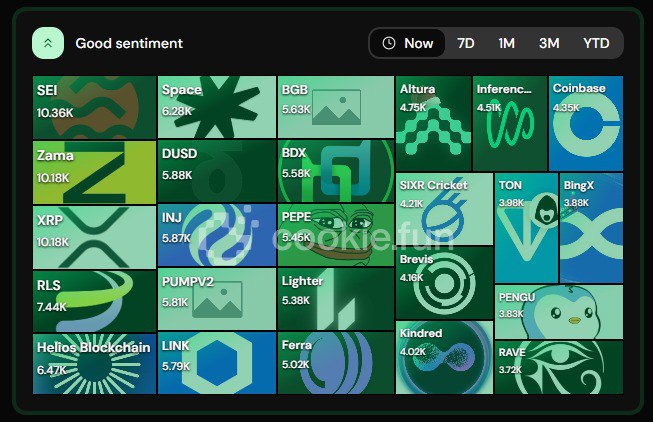Open the Kindred tile
This screenshot has height=422, width=653.
pyautogui.click(x=444, y=357)
